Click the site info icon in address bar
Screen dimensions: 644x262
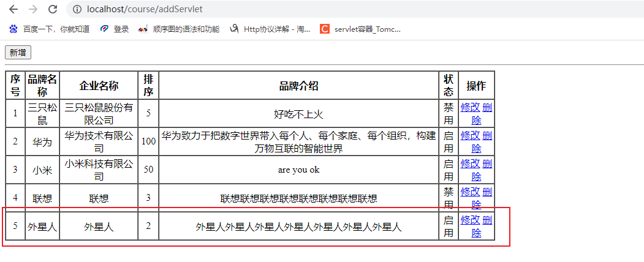pyautogui.click(x=77, y=9)
